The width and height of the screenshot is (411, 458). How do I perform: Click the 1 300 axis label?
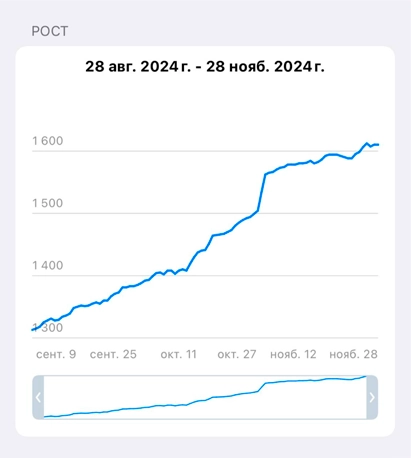click(48, 327)
